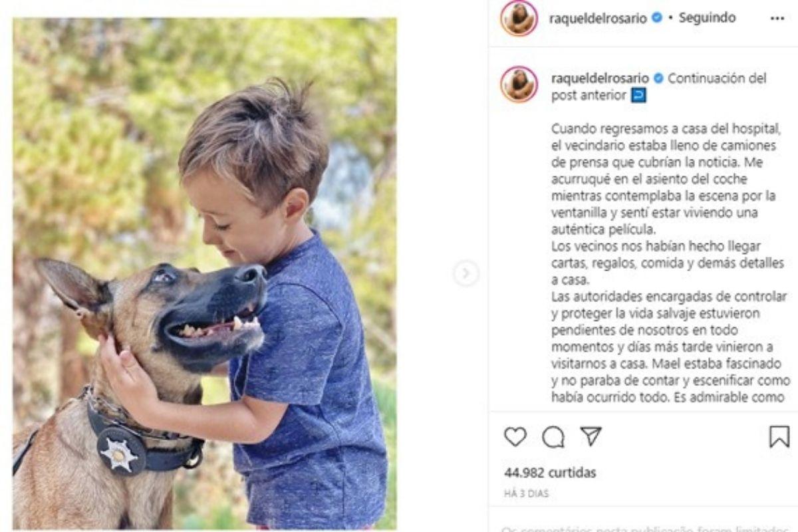Share the post via paper plane icon
Image resolution: width=798 pixels, height=532 pixels.
click(591, 436)
